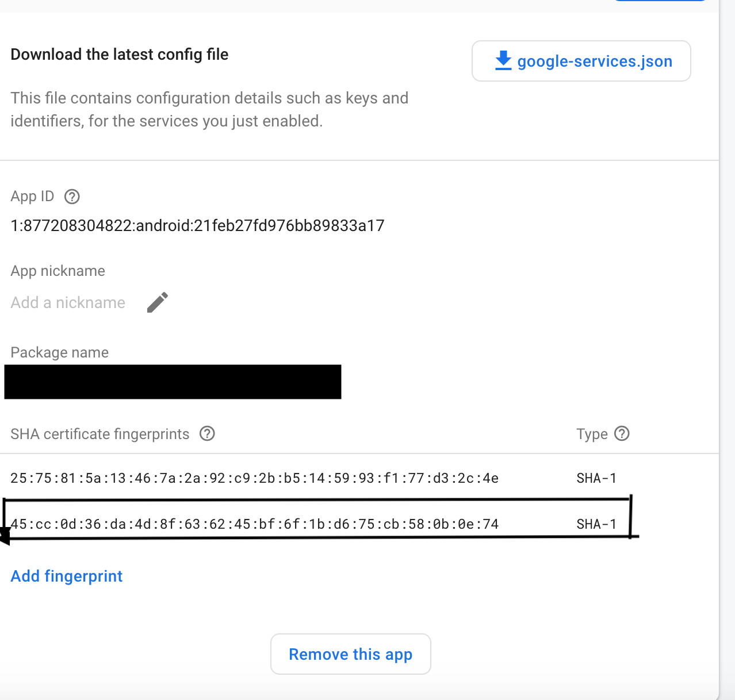
Task: Click the SHA certificate fingerprints section heading
Action: click(x=99, y=434)
